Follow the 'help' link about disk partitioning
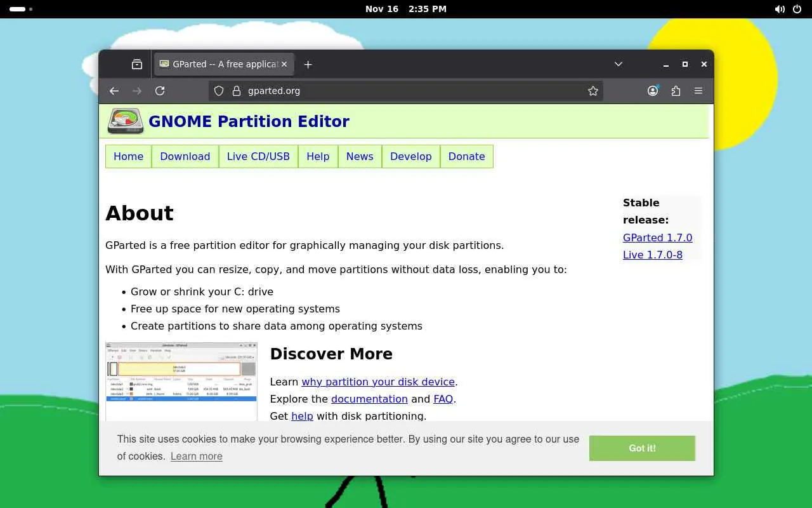Viewport: 812px width, 508px height. [302, 416]
